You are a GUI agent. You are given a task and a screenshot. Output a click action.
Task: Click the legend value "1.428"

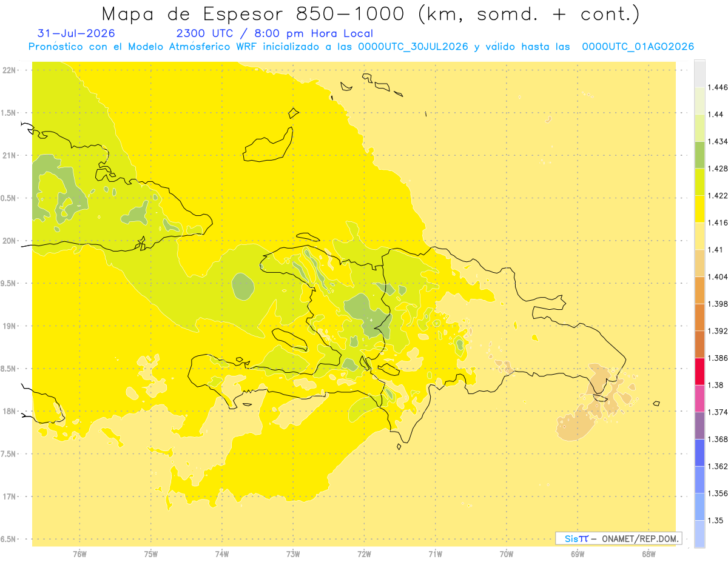[718, 169]
